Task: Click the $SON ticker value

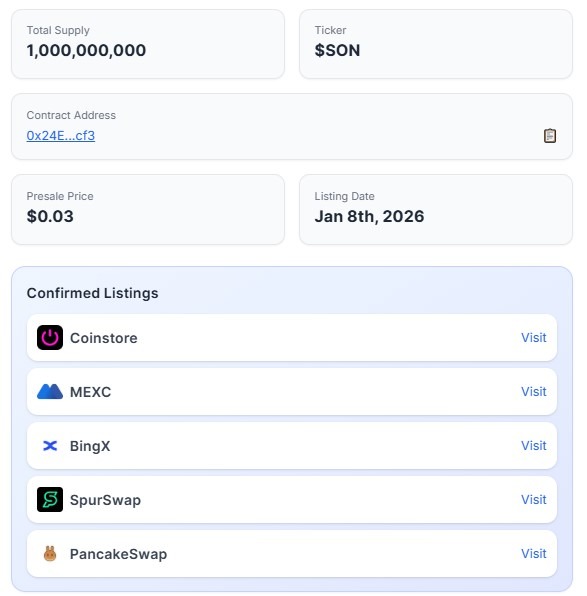Action: (337, 50)
